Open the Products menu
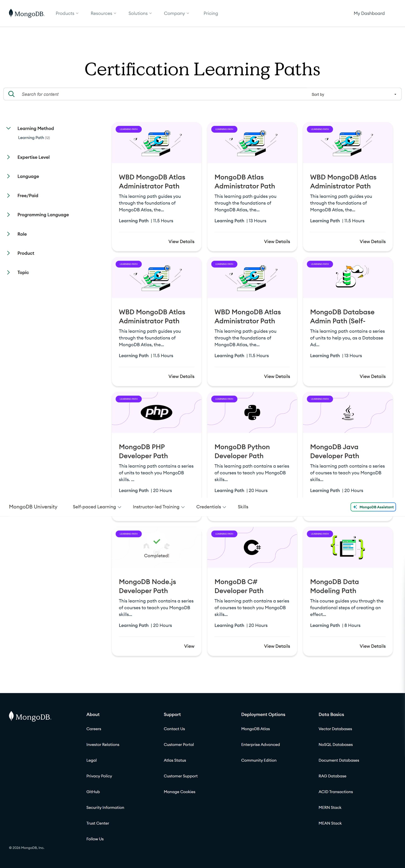Image resolution: width=405 pixels, height=868 pixels. pyautogui.click(x=67, y=13)
